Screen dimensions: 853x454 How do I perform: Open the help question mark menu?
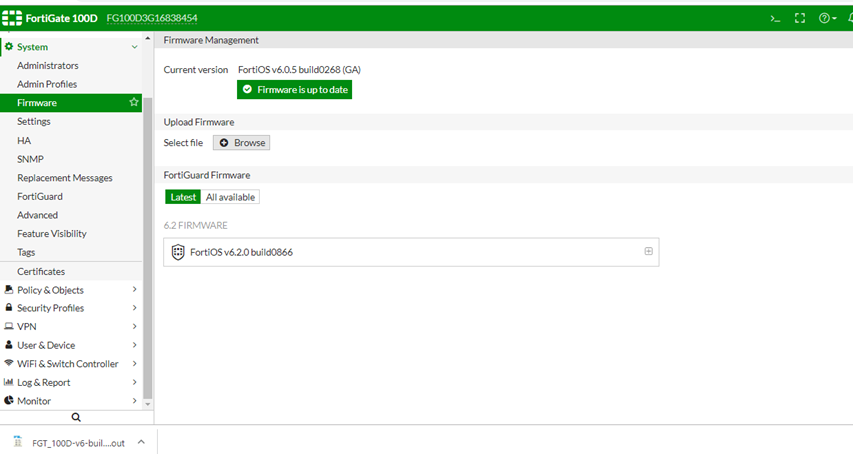(827, 18)
